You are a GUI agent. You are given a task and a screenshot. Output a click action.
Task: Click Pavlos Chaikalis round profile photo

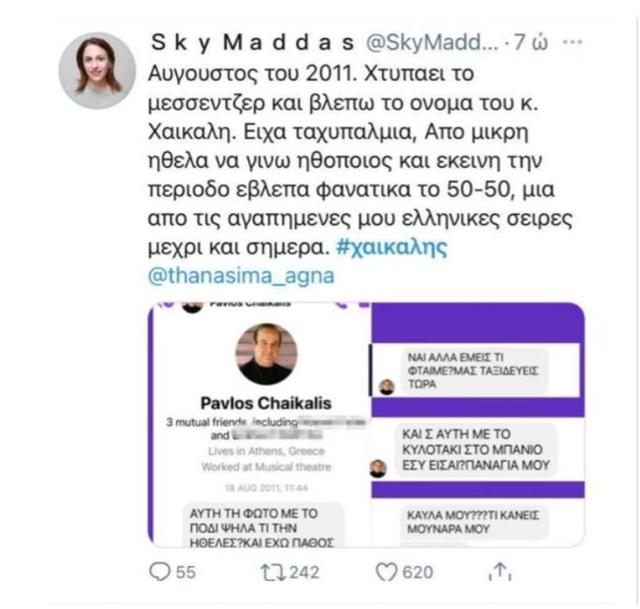point(267,354)
